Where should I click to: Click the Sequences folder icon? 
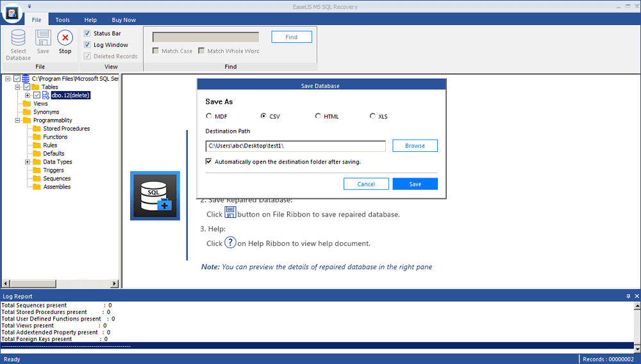(37, 179)
